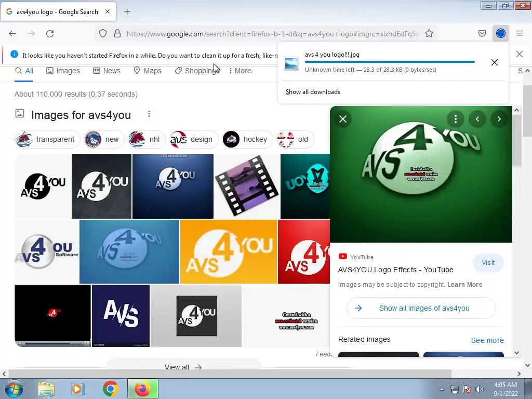Click the horizontal scrollbar right arrow
The width and height of the screenshot is (532, 399).
[519, 374]
